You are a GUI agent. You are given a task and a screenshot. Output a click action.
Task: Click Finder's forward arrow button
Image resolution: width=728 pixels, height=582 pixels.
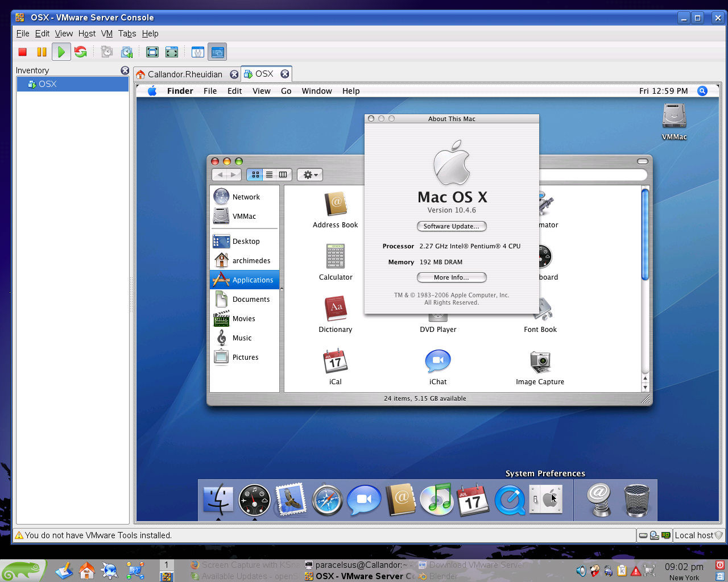[234, 174]
